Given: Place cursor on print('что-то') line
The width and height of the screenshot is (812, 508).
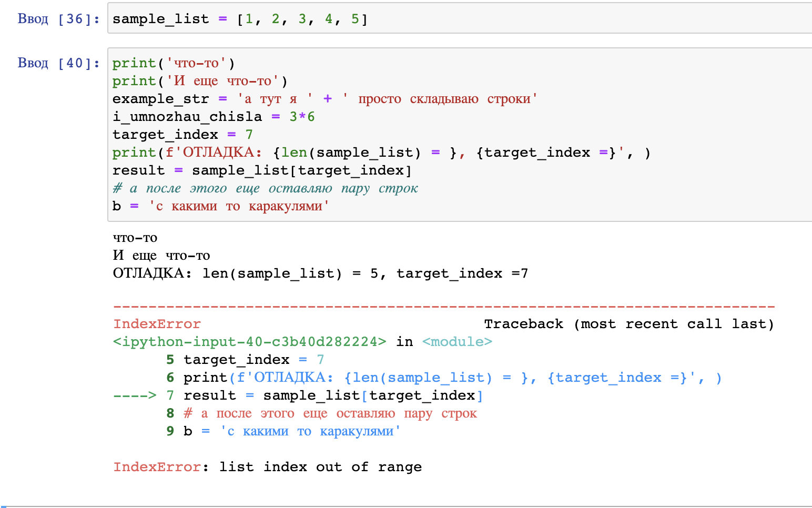Looking at the screenshot, I should [174, 63].
